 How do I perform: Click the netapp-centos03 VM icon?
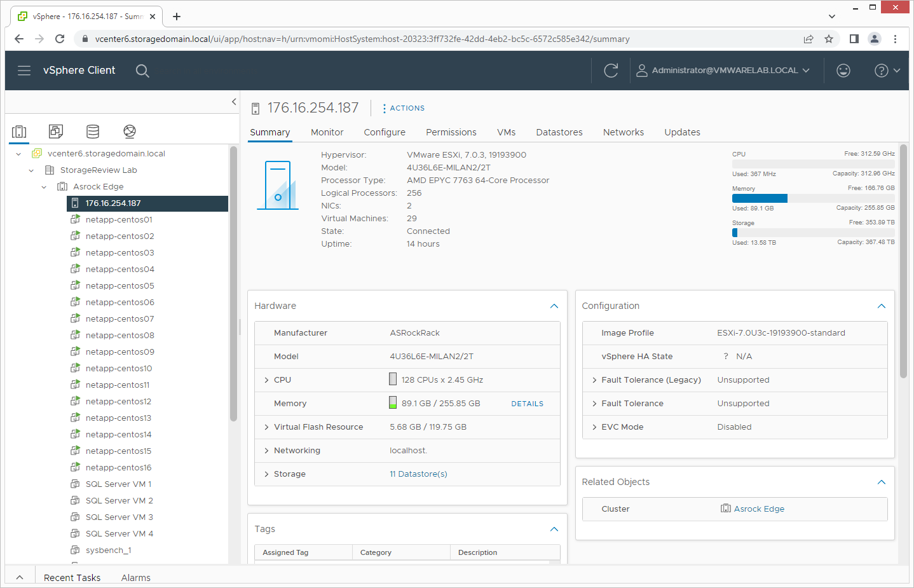[x=75, y=253]
